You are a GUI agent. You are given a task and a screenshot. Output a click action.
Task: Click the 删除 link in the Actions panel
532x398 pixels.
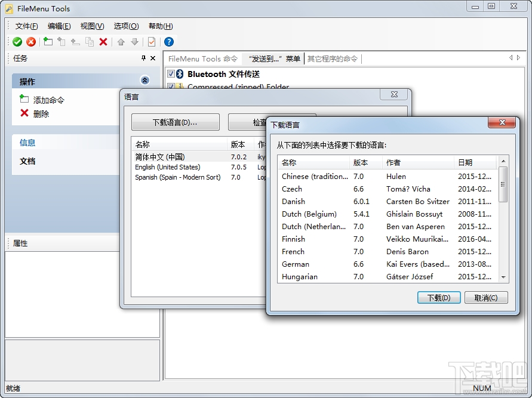tap(41, 114)
